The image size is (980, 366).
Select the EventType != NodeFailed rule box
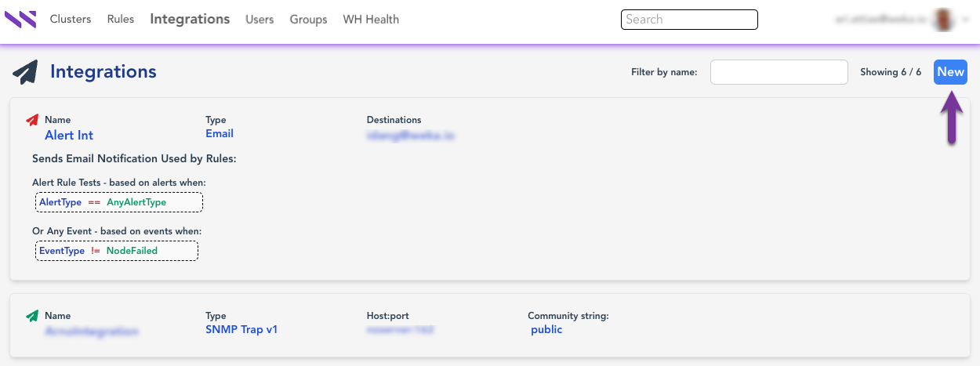pos(117,251)
